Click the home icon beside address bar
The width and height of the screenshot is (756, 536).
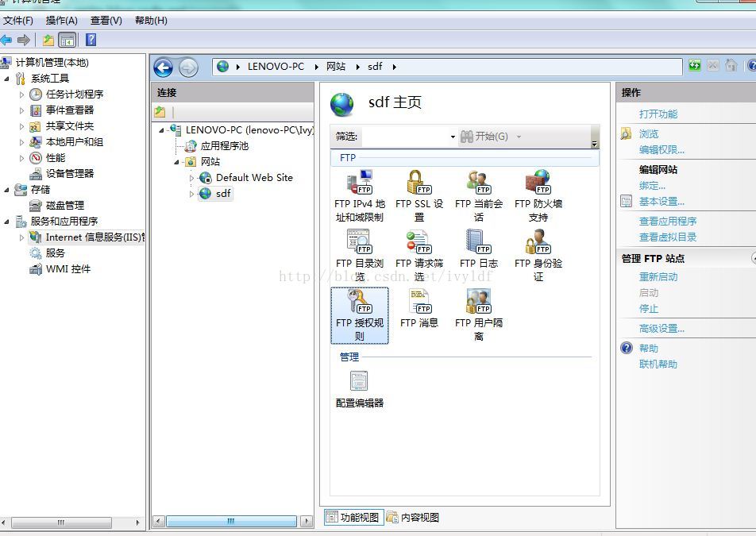tap(731, 66)
